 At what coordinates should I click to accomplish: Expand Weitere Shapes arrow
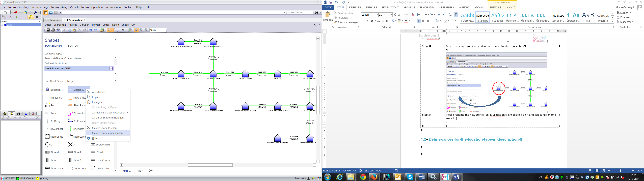point(66,53)
